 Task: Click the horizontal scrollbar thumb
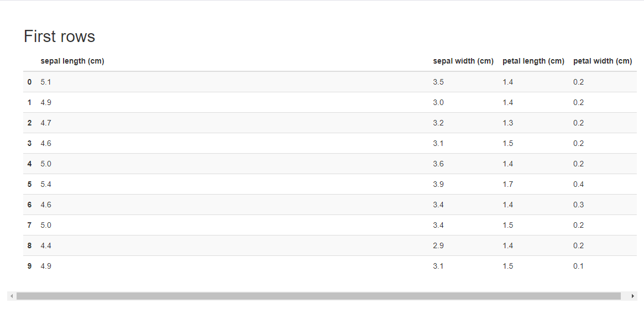(x=318, y=296)
